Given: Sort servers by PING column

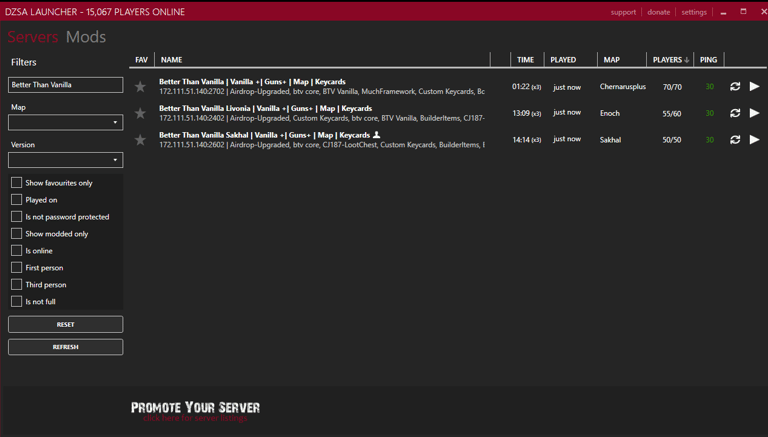Looking at the screenshot, I should 708,60.
